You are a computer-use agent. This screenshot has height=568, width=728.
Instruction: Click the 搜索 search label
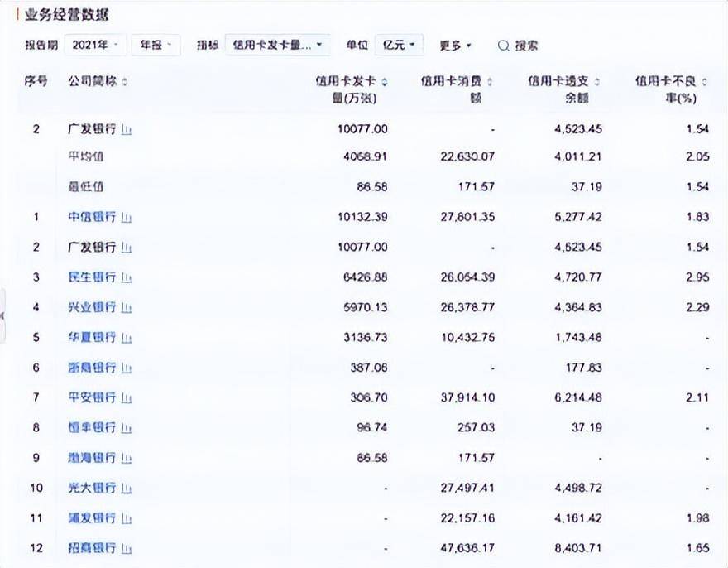[x=526, y=46]
